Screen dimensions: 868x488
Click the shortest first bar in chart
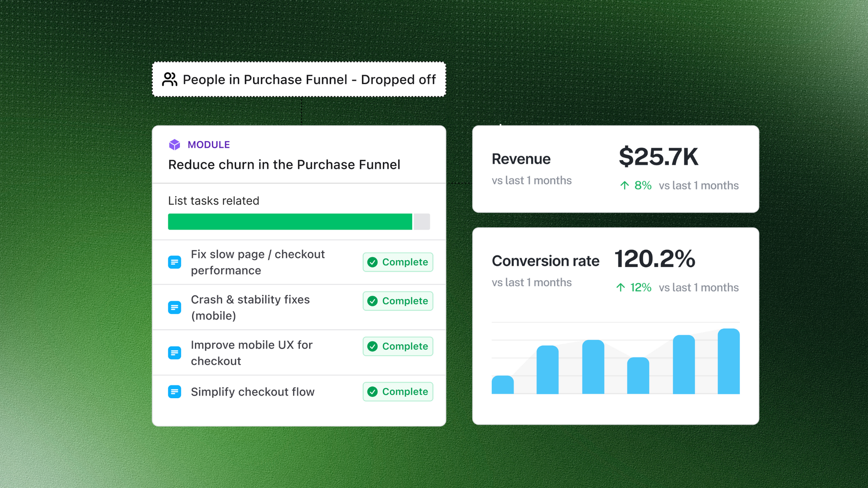click(x=503, y=385)
